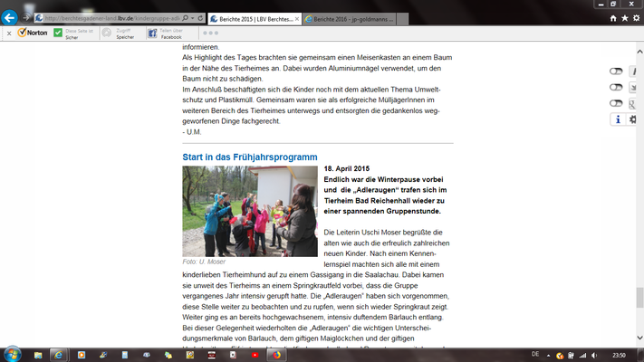This screenshot has height=362, width=644.
Task: Open the three-dots Norton toolbar overflow
Action: pyautogui.click(x=211, y=33)
